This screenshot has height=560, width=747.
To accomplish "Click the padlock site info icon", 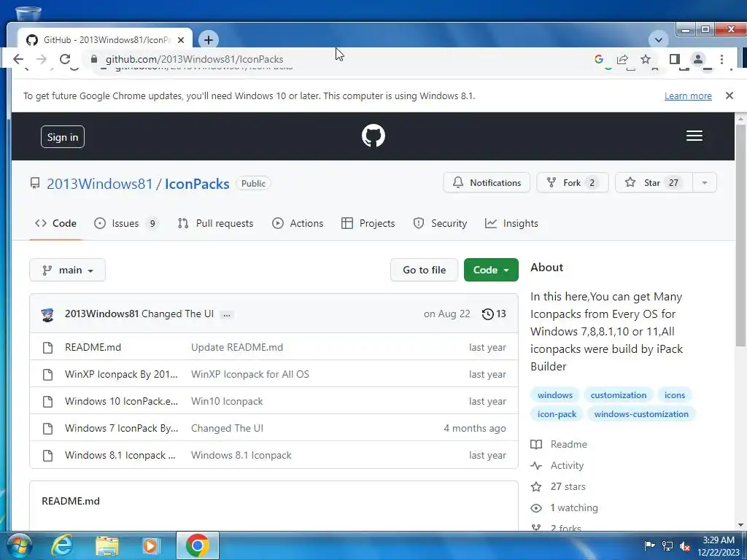I will (x=94, y=59).
